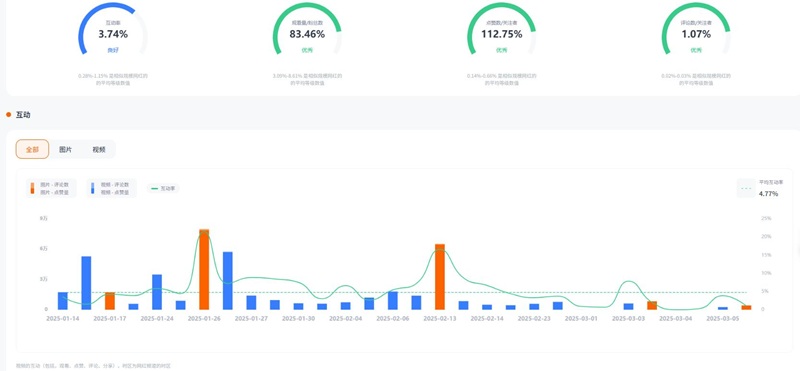Click the orange bar at 2025-01-17
The image size is (800, 371).
point(110,301)
